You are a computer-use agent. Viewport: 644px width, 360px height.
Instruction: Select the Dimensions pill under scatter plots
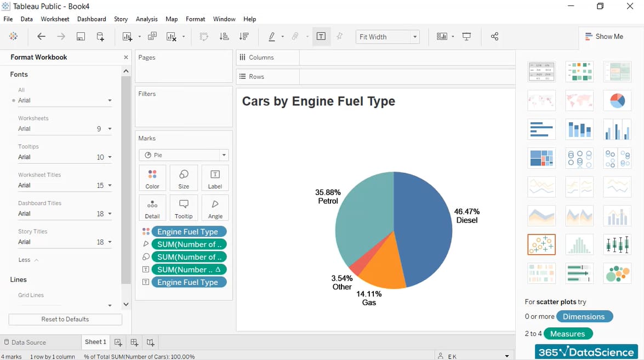(x=585, y=316)
